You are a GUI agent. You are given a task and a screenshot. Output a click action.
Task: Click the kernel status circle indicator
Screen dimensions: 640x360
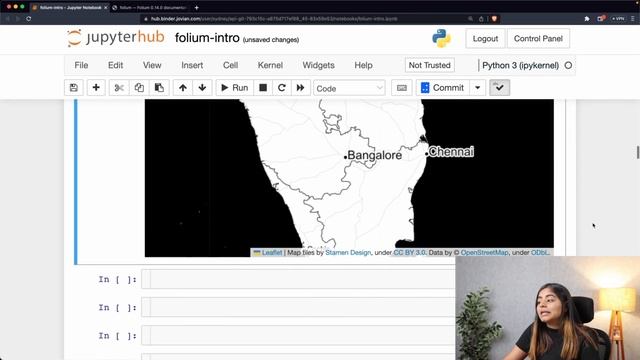click(x=568, y=65)
